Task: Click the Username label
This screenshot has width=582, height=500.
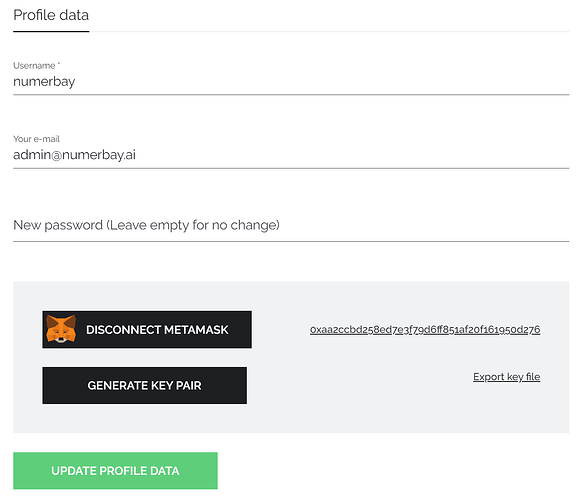Action: point(34,66)
